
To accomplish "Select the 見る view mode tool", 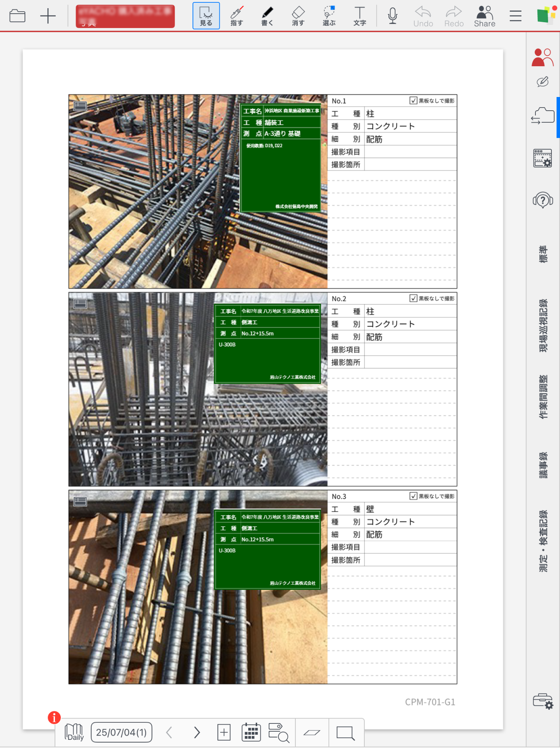I will tap(206, 16).
